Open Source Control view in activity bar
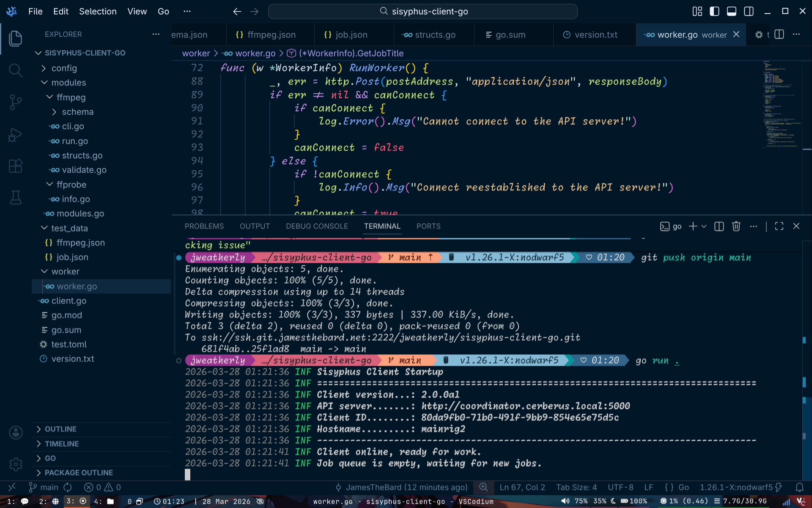Image resolution: width=812 pixels, height=508 pixels. (16, 102)
